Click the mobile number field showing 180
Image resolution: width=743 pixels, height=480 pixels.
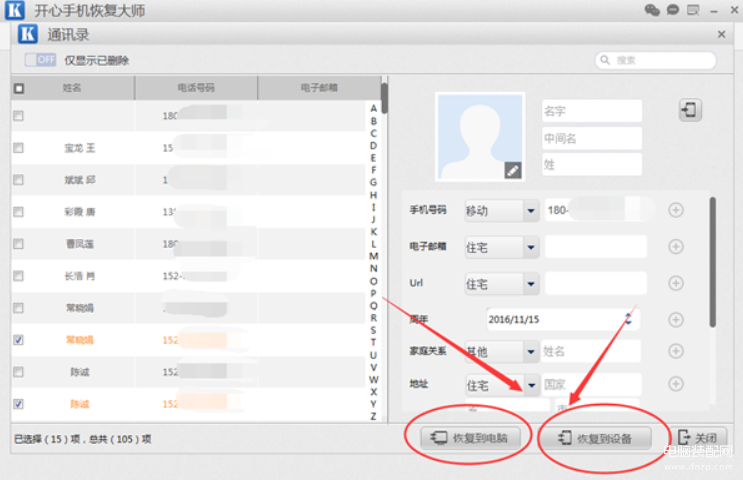point(597,210)
